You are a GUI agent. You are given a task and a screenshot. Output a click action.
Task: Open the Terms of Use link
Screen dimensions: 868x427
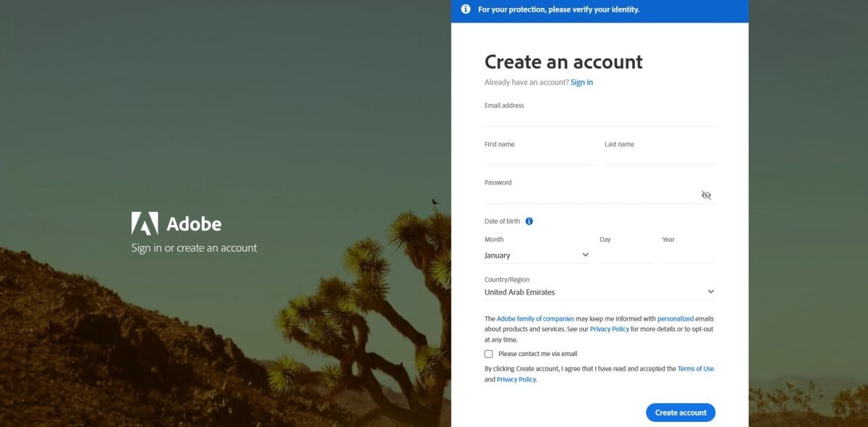[x=696, y=369]
